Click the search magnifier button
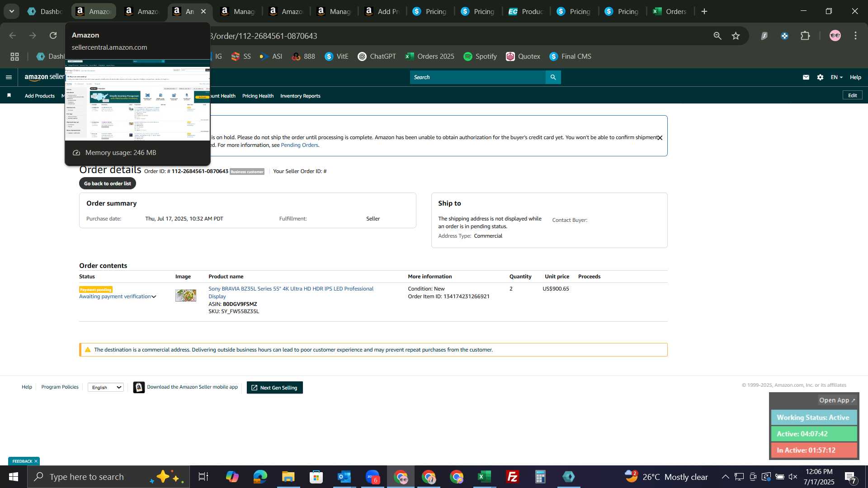868x488 pixels. pyautogui.click(x=553, y=77)
